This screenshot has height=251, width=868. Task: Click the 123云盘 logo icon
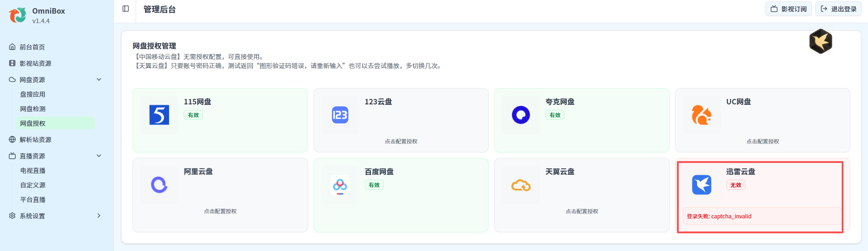pos(340,115)
